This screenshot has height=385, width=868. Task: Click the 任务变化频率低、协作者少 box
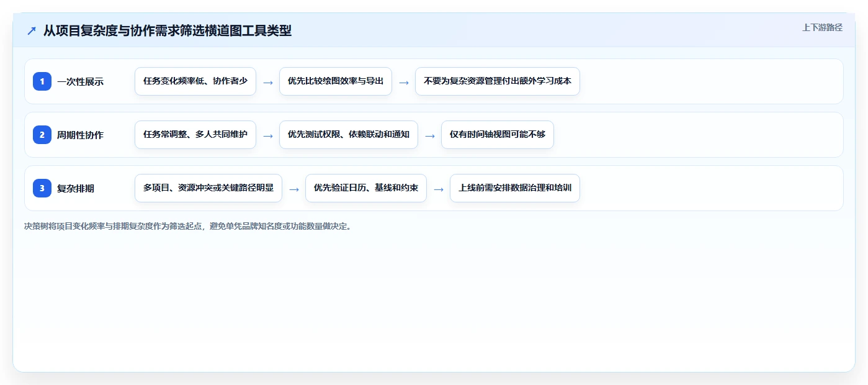point(195,81)
